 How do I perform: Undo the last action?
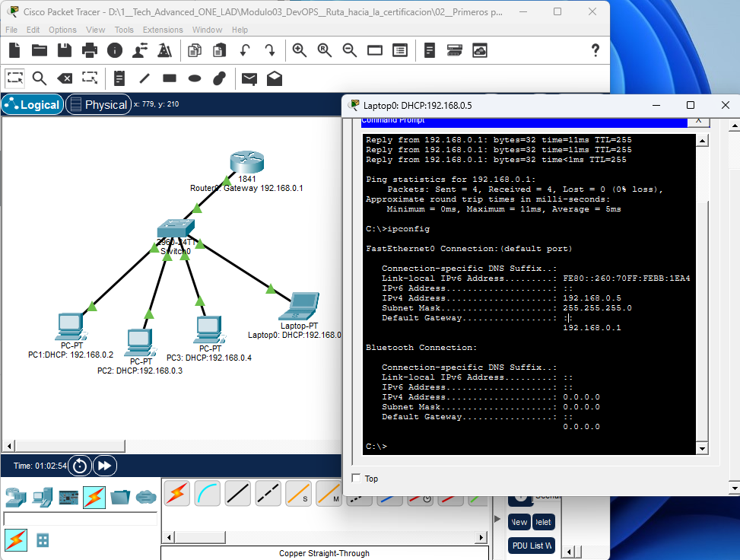pyautogui.click(x=244, y=50)
